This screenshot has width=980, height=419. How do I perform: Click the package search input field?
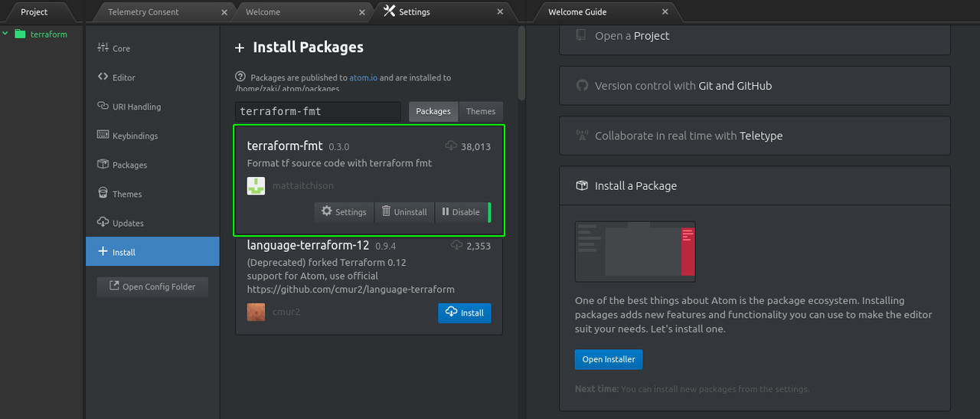point(318,111)
